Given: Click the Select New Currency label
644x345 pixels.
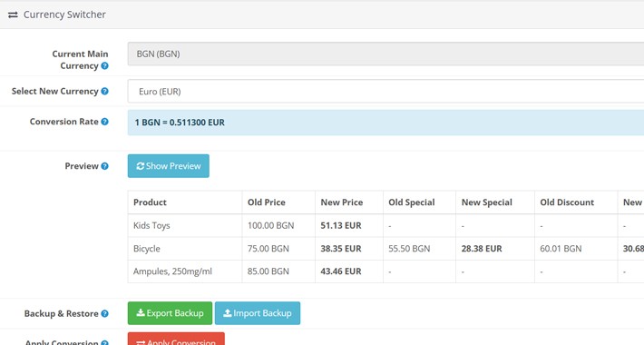Looking at the screenshot, I should tap(55, 92).
